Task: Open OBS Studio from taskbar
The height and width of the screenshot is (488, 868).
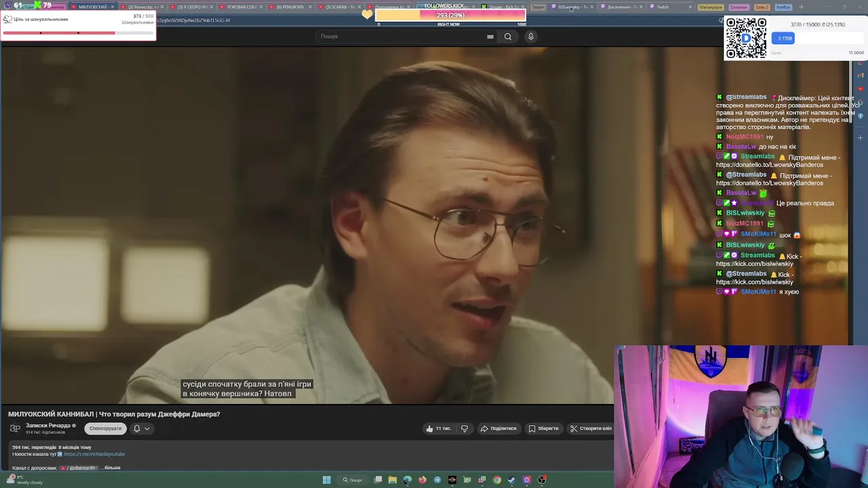Action: point(542,480)
